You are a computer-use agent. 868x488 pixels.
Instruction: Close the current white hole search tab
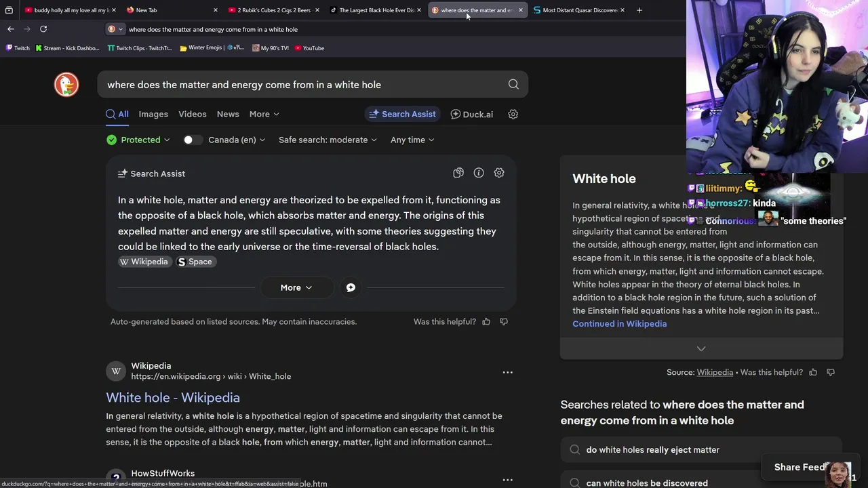[521, 10]
